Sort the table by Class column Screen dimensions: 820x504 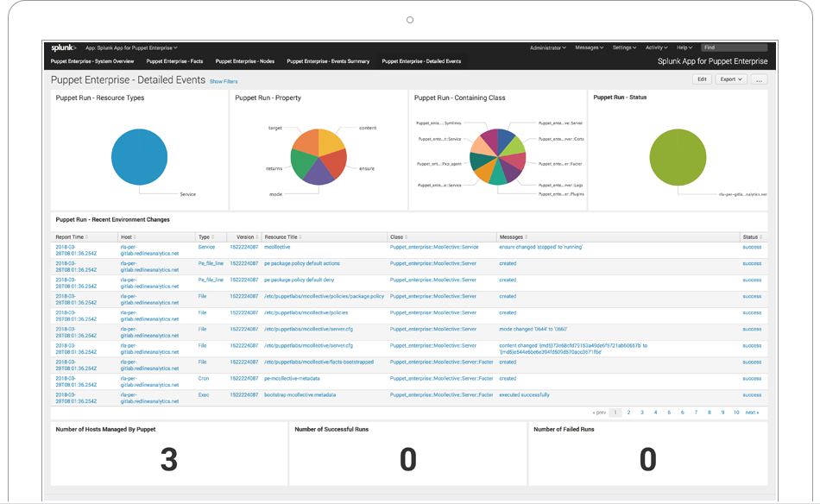[x=399, y=237]
